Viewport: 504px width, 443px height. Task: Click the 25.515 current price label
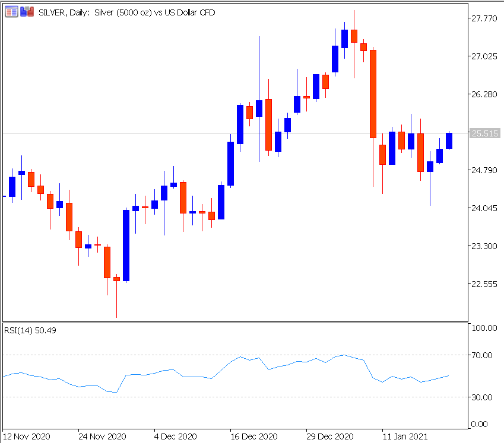(x=485, y=133)
